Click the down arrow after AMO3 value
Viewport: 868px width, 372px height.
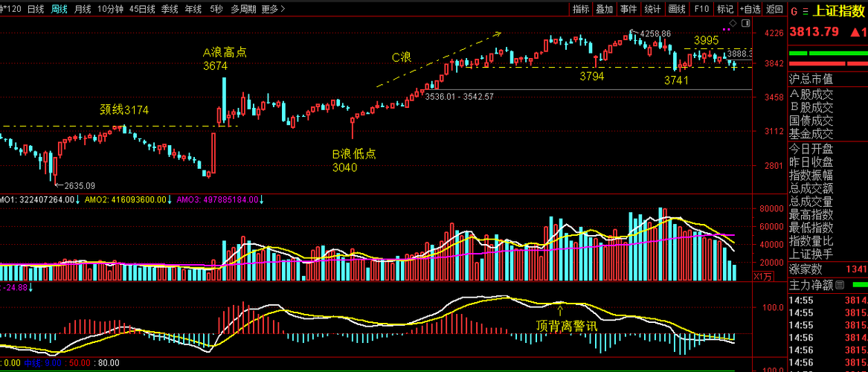[x=262, y=199]
